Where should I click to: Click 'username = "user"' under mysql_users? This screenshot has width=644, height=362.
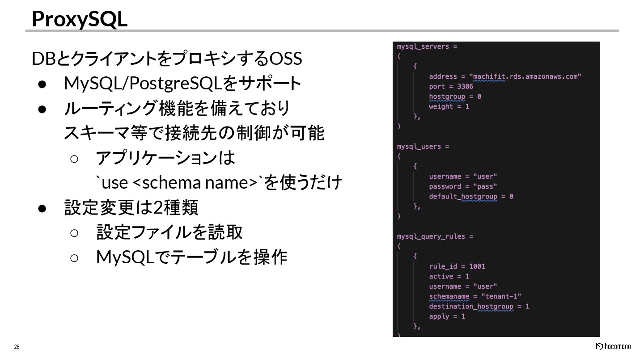pos(463,177)
